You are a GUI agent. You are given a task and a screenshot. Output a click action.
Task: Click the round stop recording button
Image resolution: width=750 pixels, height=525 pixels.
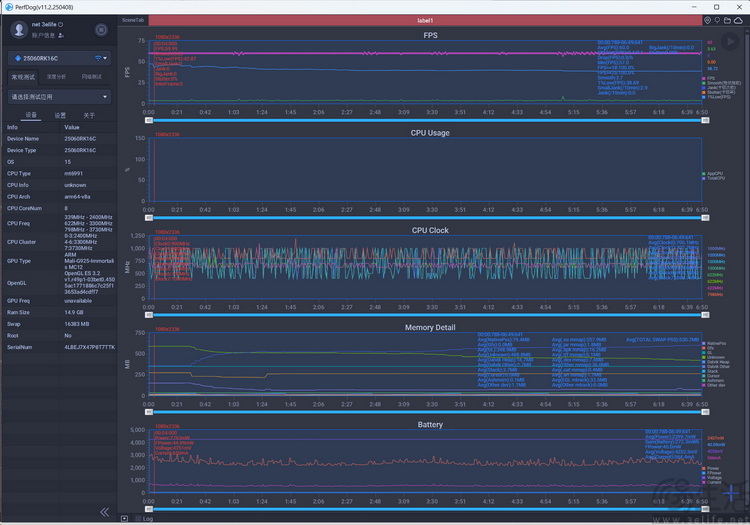click(101, 30)
